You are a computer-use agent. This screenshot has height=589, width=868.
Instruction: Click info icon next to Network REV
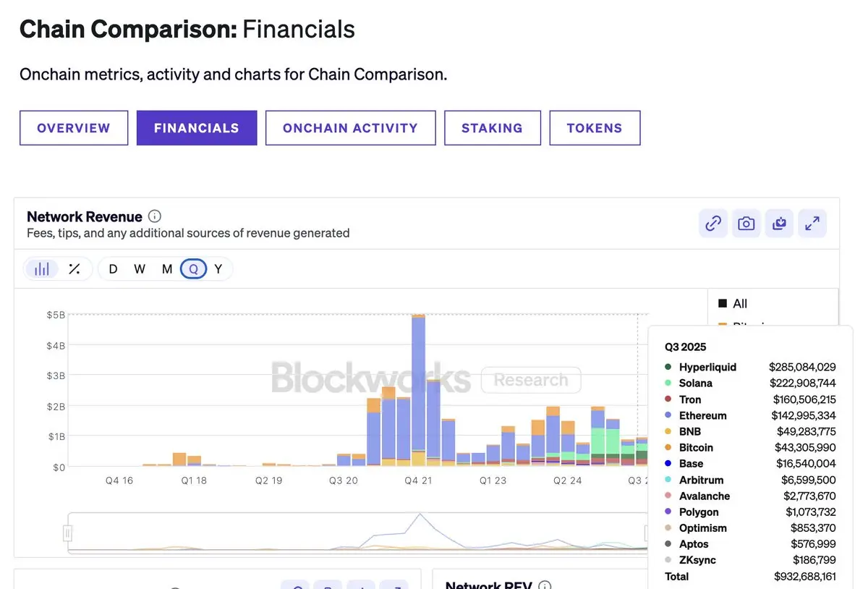tap(545, 585)
